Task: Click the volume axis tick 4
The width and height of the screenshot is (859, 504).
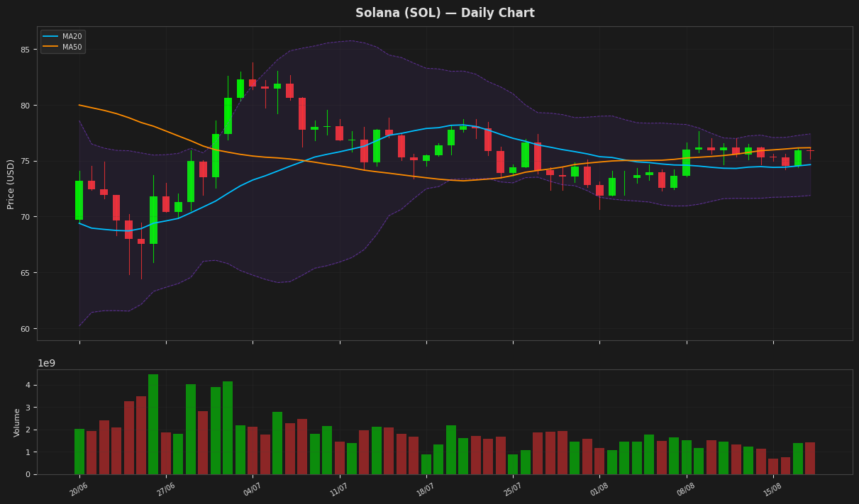Action: 28,386
